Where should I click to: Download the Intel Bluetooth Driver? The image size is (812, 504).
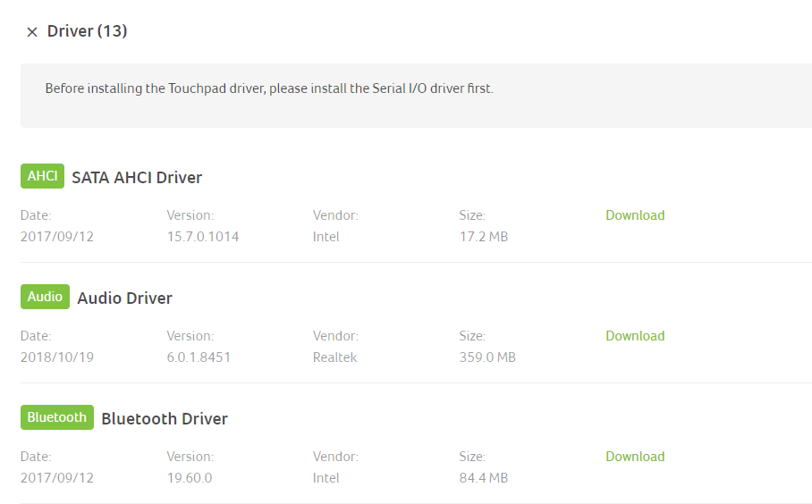(635, 457)
